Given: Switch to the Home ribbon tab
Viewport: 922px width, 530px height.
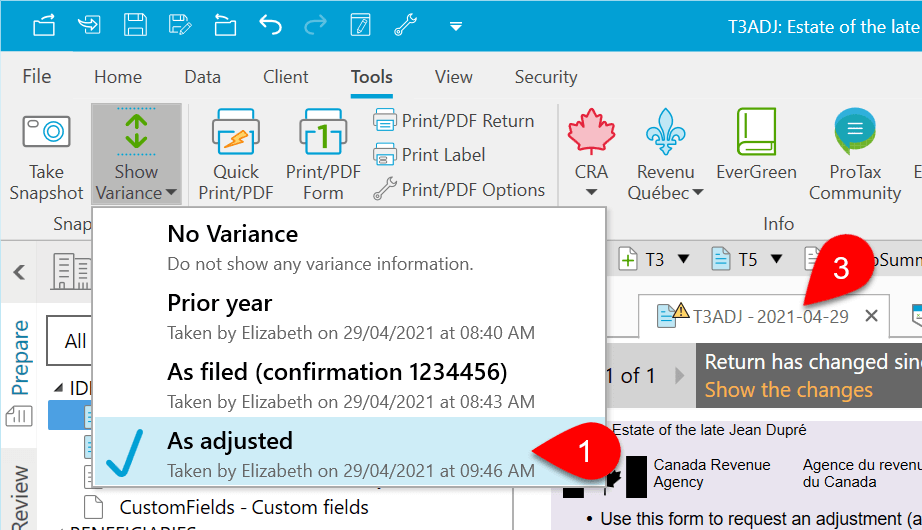Looking at the screenshot, I should point(118,76).
